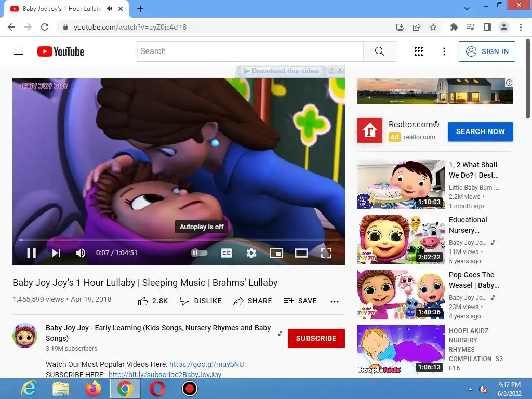Share this page icon in omnibox
This screenshot has height=399, width=532.
pos(417,27)
